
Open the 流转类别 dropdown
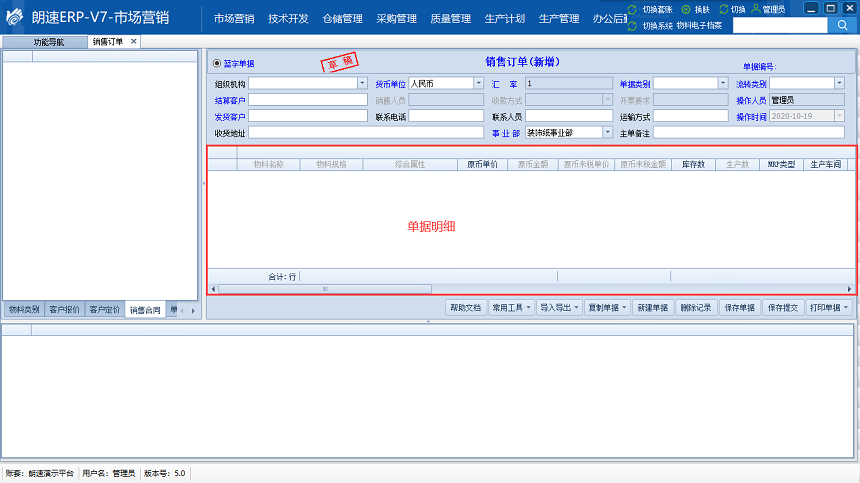pos(839,83)
